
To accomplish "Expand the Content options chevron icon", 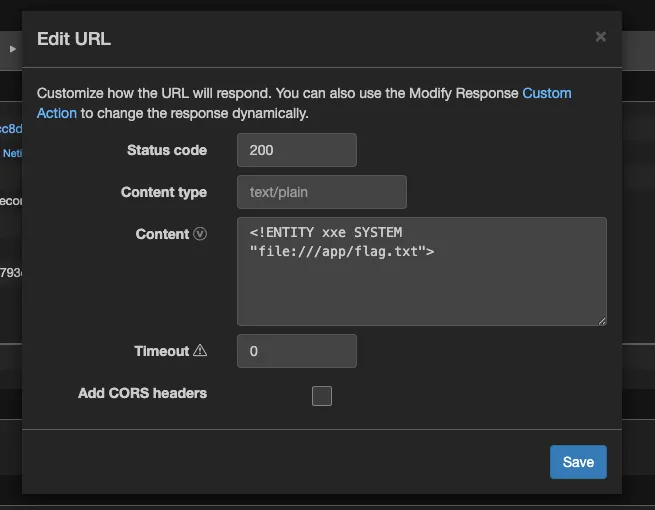I will click(200, 234).
